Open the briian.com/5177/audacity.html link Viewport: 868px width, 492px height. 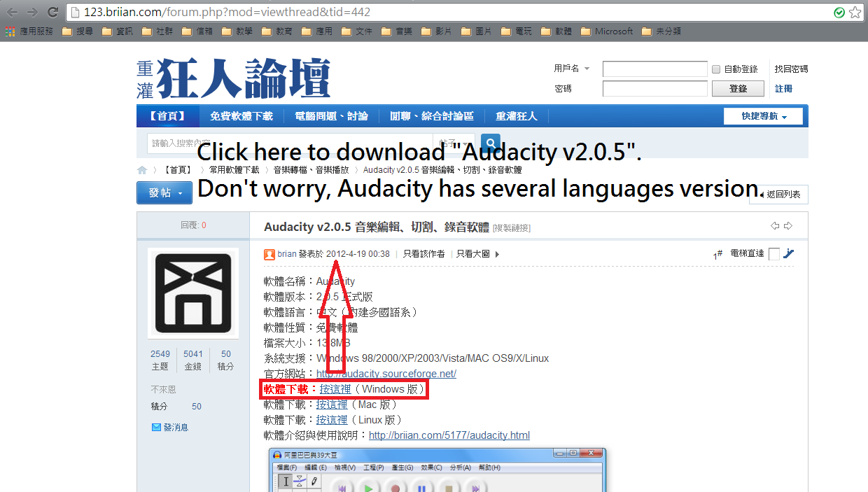tap(449, 435)
